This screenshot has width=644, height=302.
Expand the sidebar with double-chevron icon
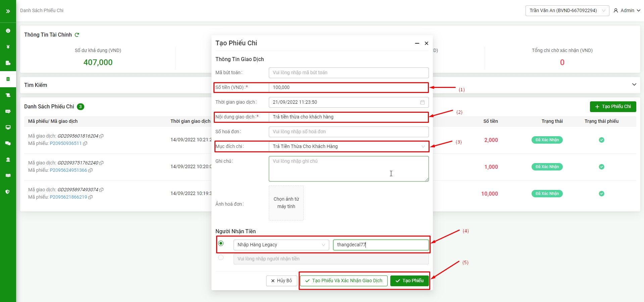[x=8, y=11]
